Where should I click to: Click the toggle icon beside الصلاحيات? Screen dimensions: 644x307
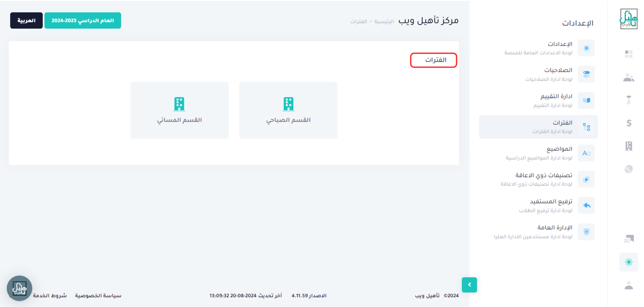tap(586, 74)
